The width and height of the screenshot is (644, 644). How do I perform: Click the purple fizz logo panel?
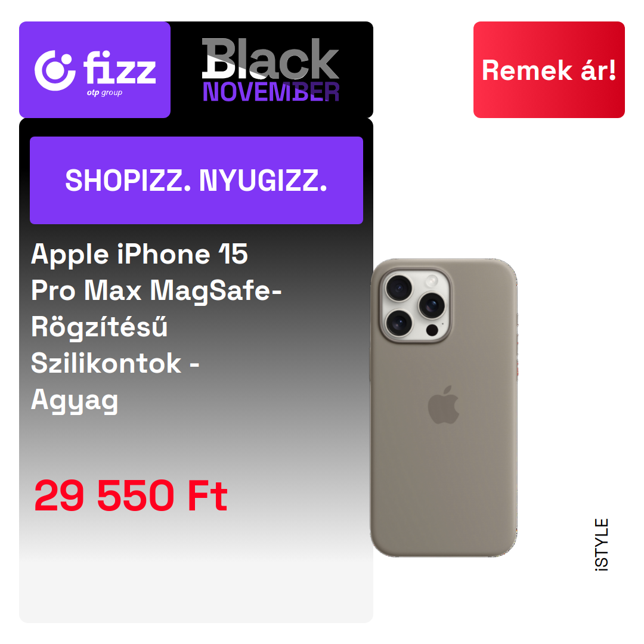95,70
